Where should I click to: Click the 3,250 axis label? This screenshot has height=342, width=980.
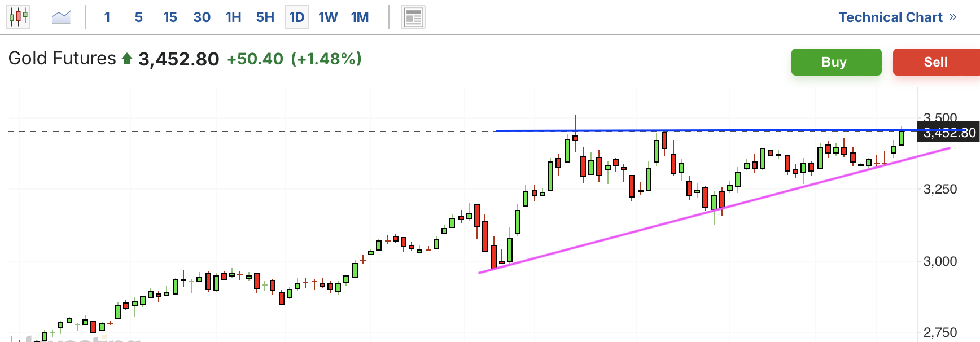click(x=940, y=189)
